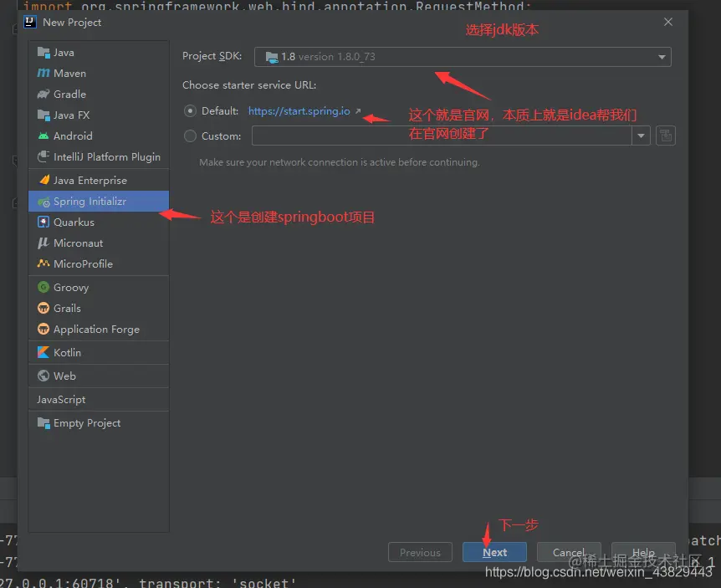Click the Java Enterprise icon
Screen dimensions: 721x588
tap(44, 180)
